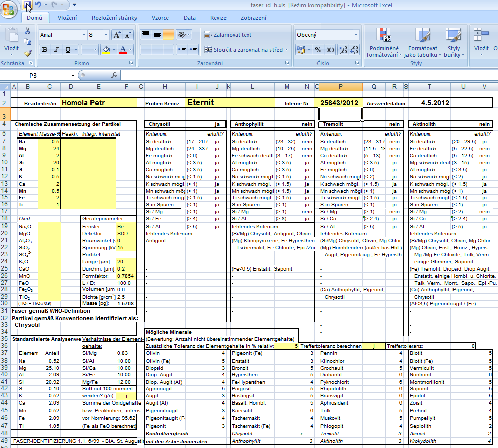Click the insert function fx icon

(114, 76)
